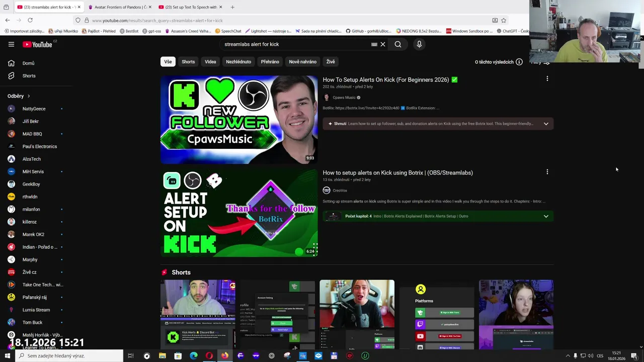The width and height of the screenshot is (644, 362).
Task: Open the Windows Start menu
Action: [7, 355]
